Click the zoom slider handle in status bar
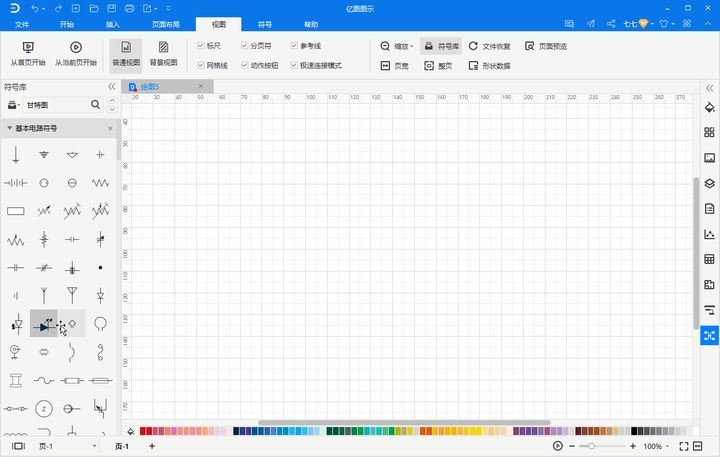Screen dimensions: 720x457 pos(592,446)
